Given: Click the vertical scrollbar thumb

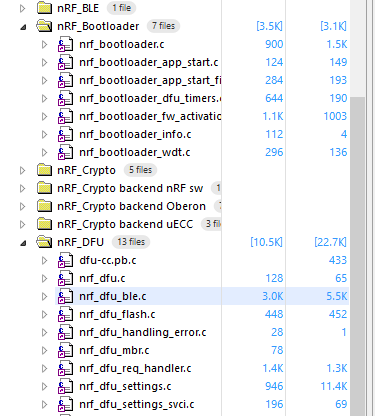Looking at the screenshot, I should (357, 256).
